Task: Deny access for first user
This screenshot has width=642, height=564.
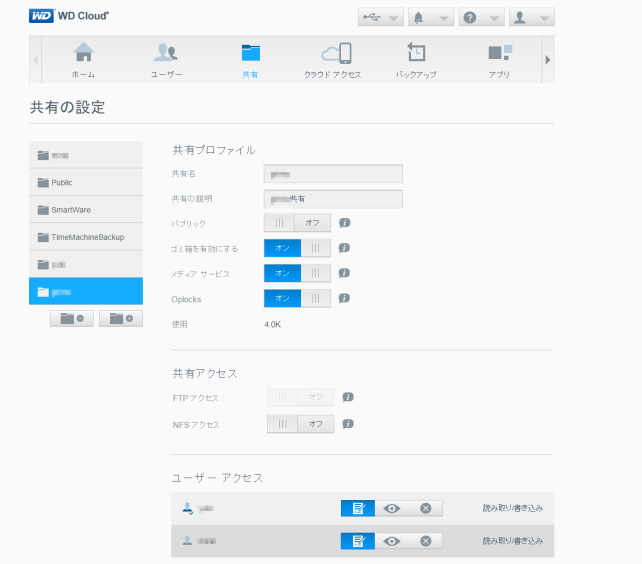Action: [x=426, y=508]
